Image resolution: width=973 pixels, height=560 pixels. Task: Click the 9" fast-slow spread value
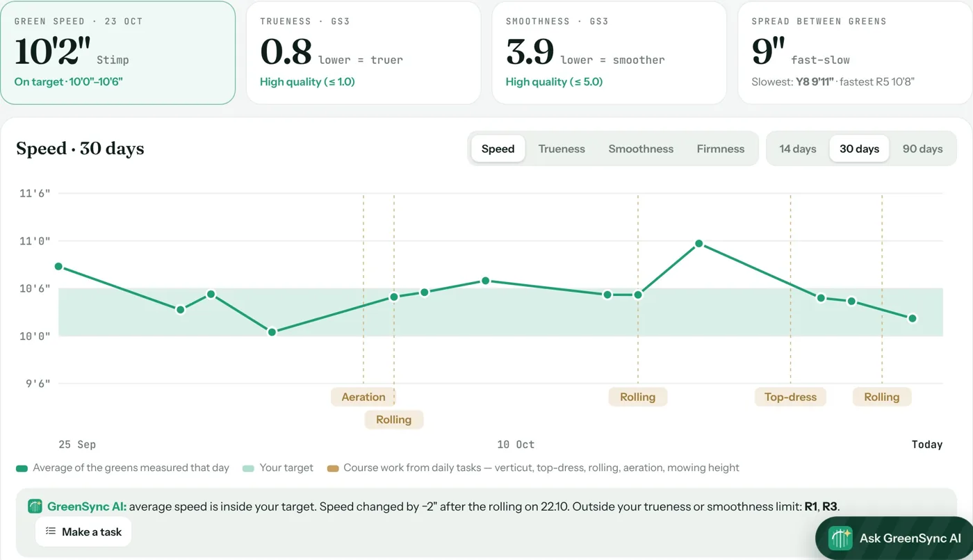tap(769, 51)
